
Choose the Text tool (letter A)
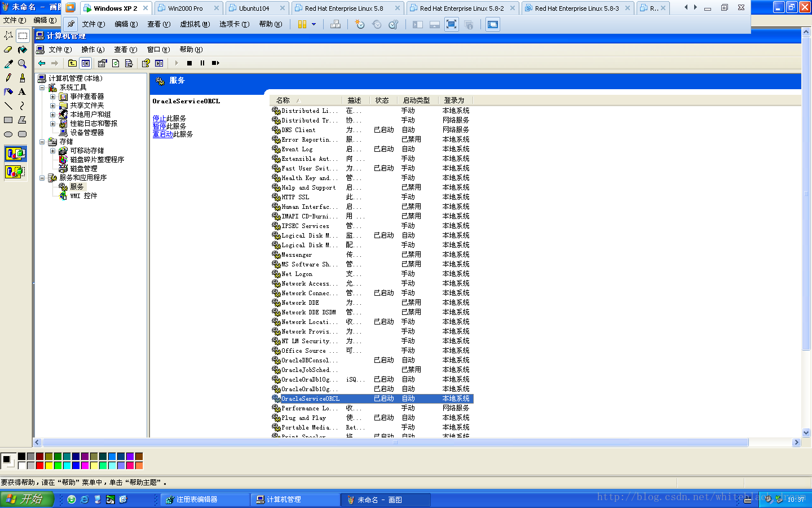[22, 91]
